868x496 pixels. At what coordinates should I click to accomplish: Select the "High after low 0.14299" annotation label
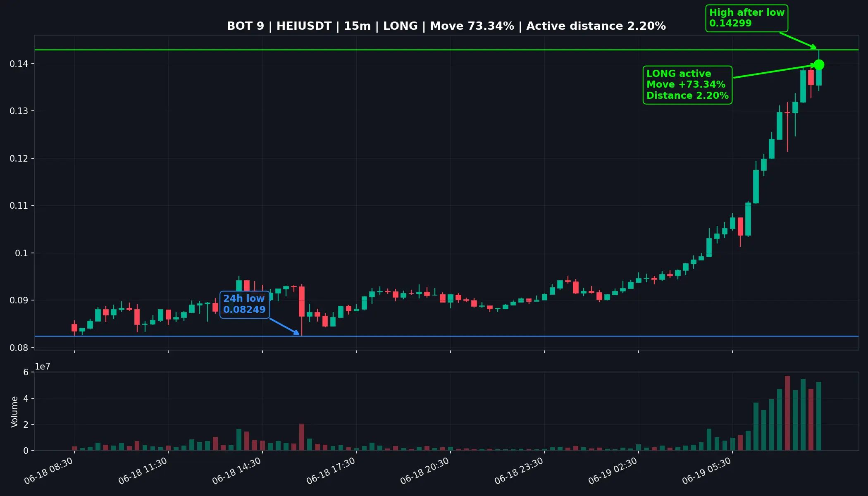click(747, 18)
